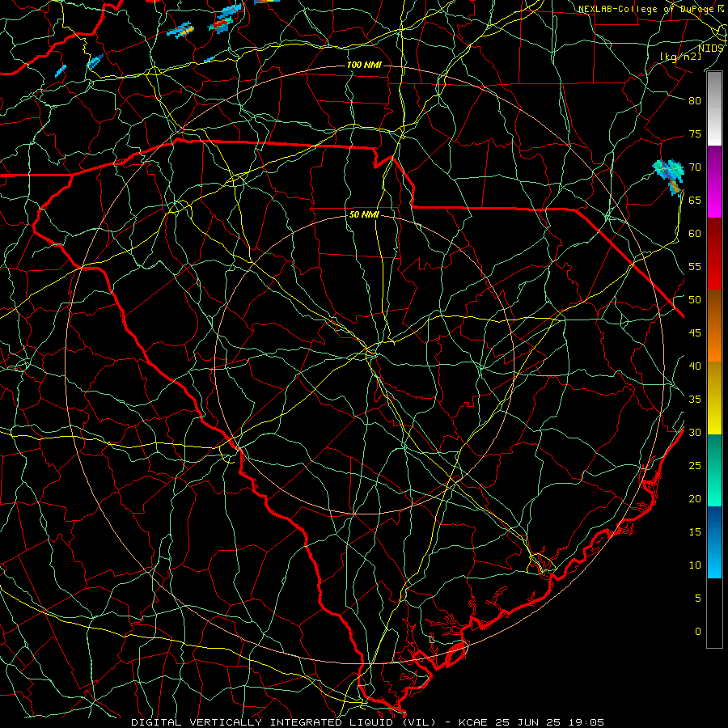Click the 100 NMI range ring label

(x=364, y=65)
